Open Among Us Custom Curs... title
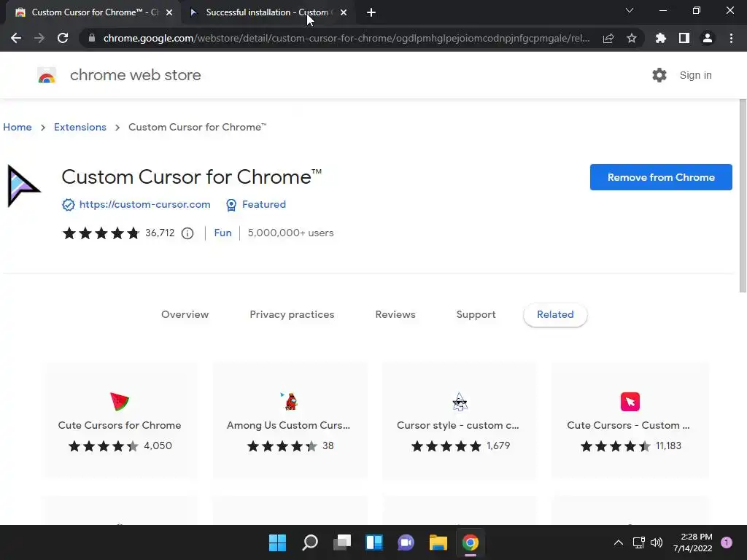Viewport: 747px width, 560px height. [288, 425]
